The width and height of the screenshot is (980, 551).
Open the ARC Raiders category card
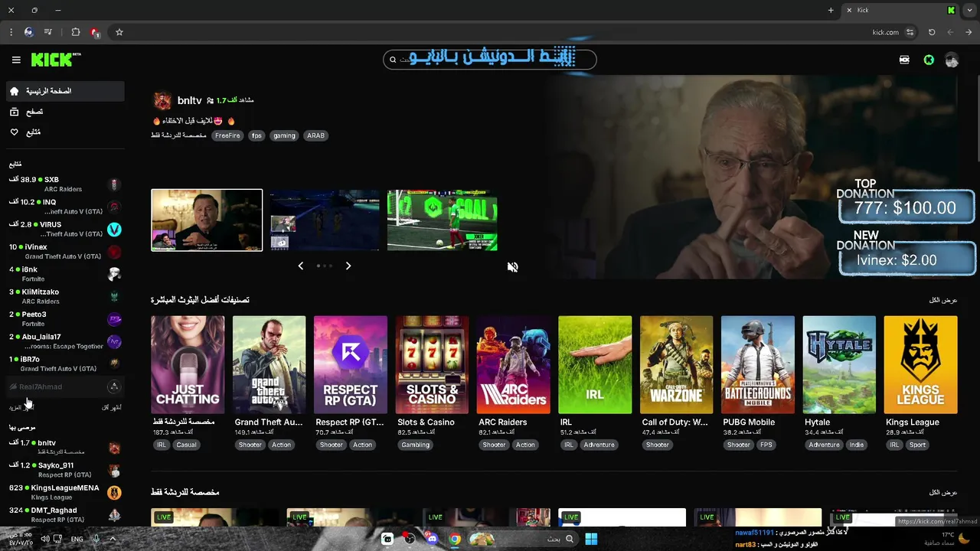(513, 365)
